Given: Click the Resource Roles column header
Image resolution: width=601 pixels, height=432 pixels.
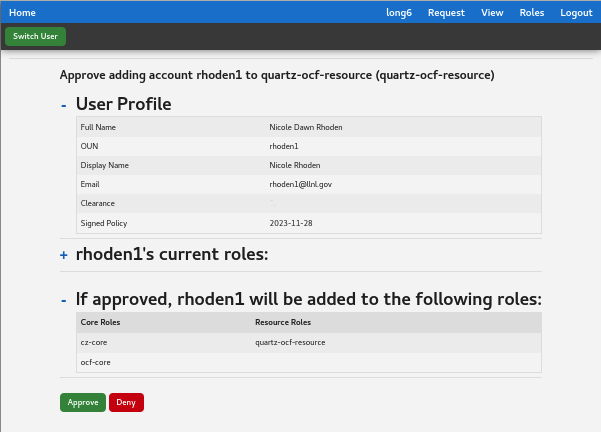Looking at the screenshot, I should 283,323.
